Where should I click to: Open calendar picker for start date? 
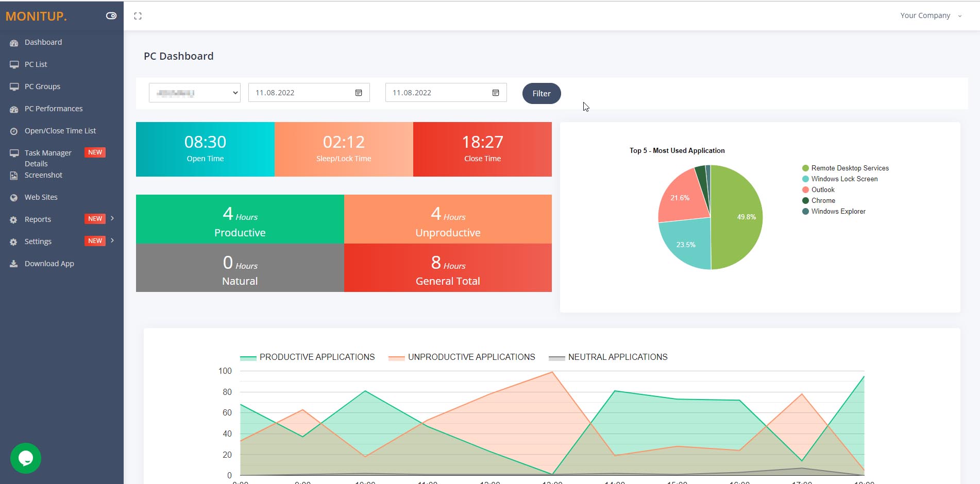tap(359, 93)
